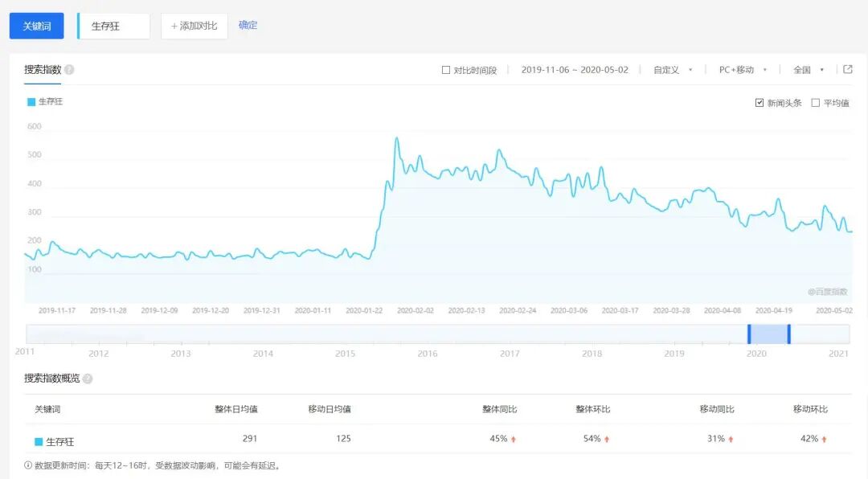The image size is (868, 479).
Task: Click the 移动同比 column header
Action: click(717, 409)
